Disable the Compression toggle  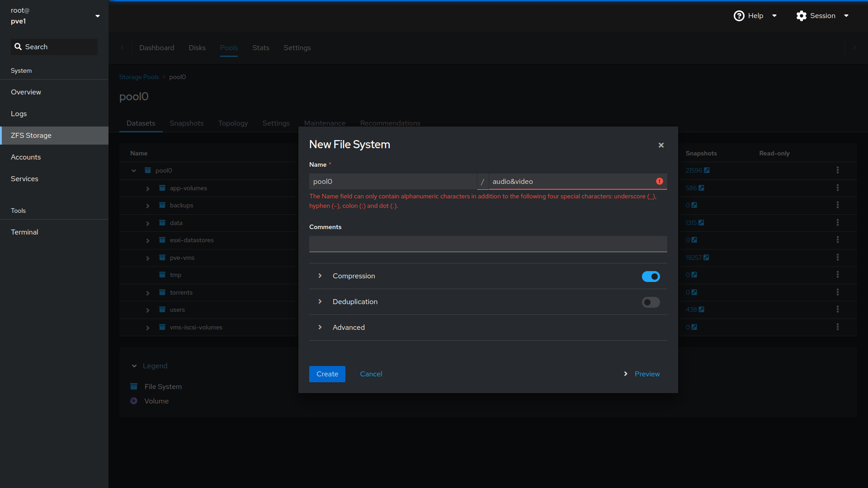[x=651, y=277]
